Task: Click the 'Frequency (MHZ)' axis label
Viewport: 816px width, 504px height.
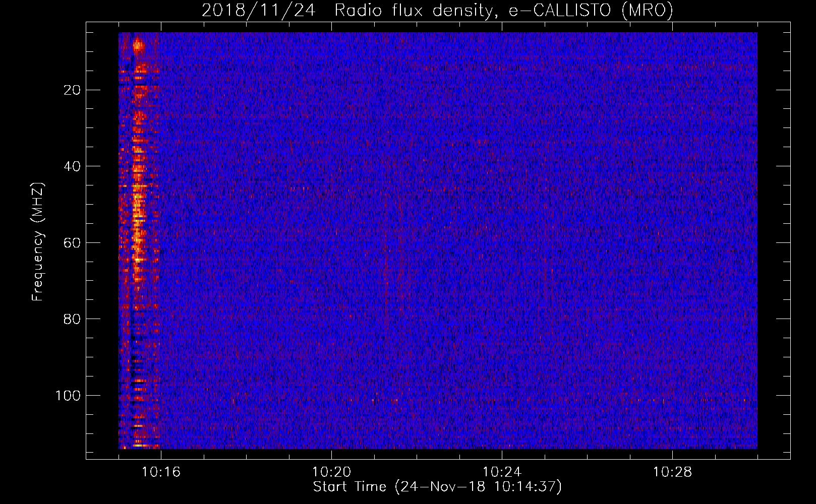Action: (x=38, y=242)
